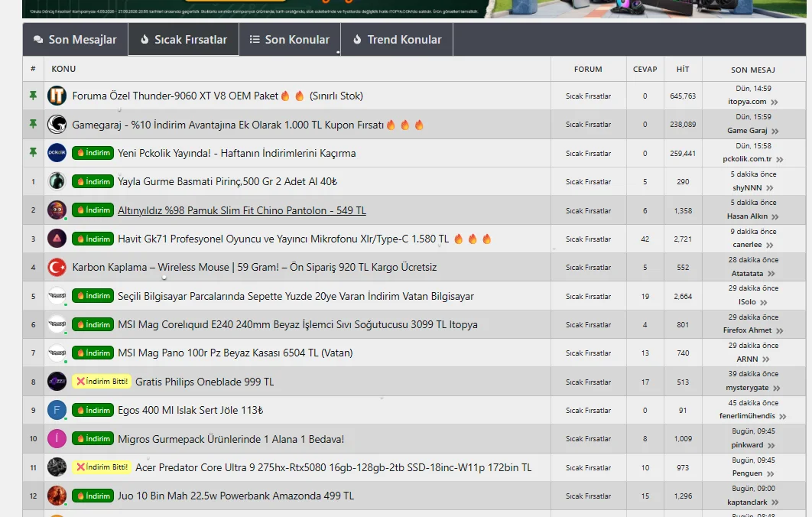
Task: Go to last message arrow beside Hasan Alkın
Action: pyautogui.click(x=775, y=216)
